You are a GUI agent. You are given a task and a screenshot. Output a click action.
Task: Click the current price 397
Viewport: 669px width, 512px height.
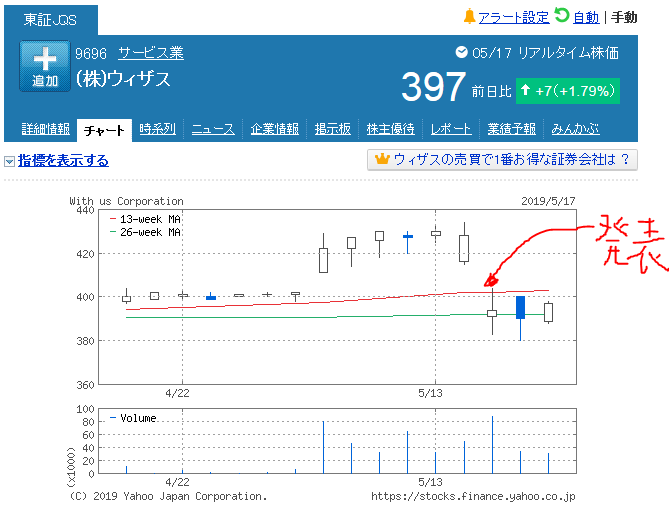pyautogui.click(x=433, y=87)
